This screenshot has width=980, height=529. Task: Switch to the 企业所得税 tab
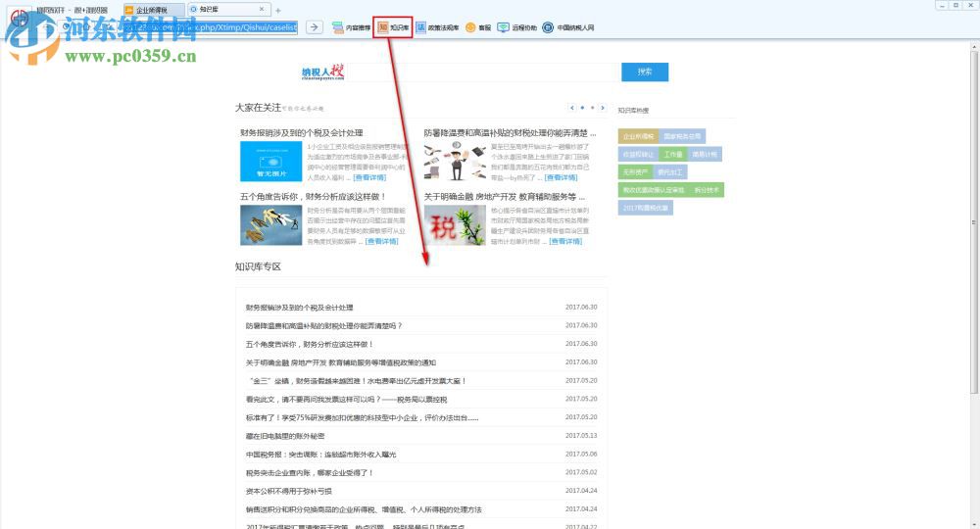154,10
